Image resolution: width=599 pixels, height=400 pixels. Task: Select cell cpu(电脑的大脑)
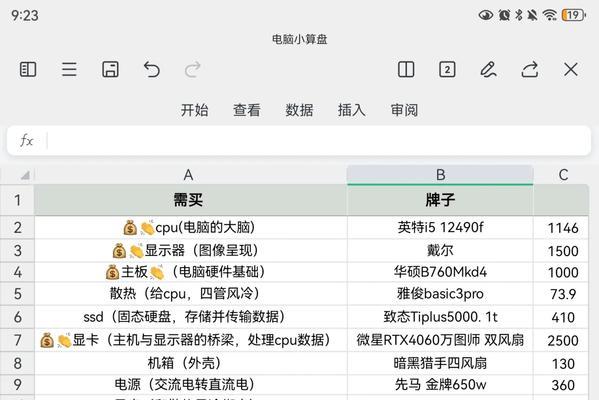191,228
